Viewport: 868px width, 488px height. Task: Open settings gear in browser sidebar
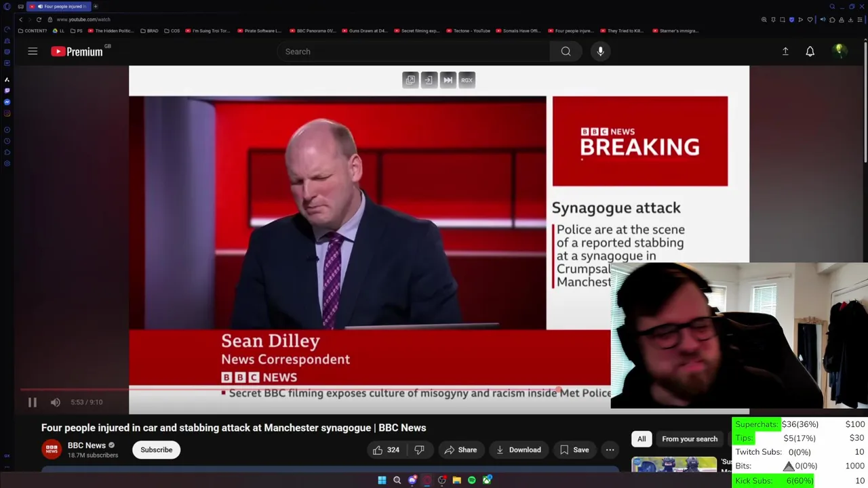point(7,163)
